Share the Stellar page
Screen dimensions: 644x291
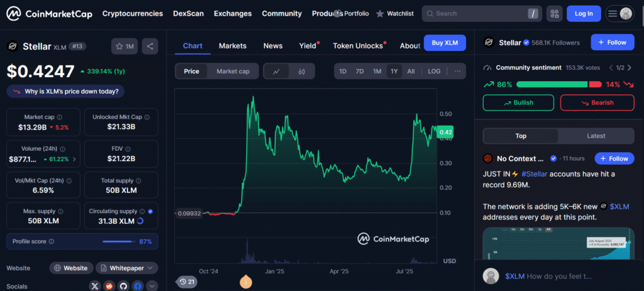click(x=150, y=47)
